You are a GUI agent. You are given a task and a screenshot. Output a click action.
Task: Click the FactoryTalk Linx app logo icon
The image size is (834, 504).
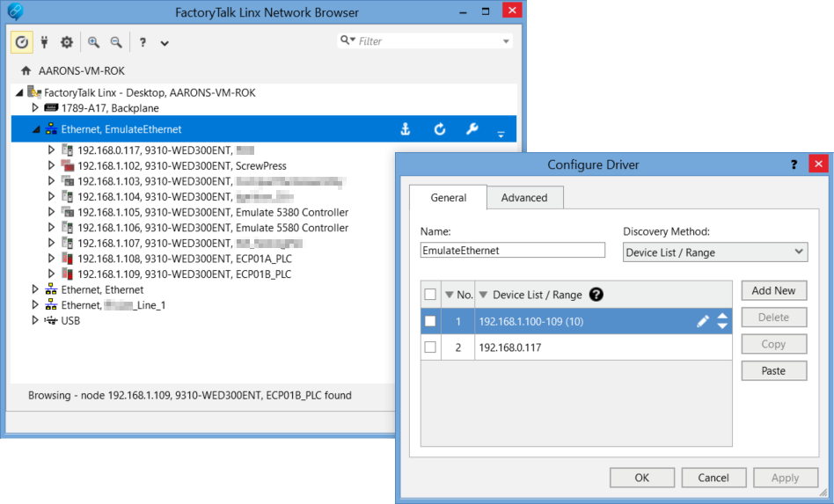16,11
